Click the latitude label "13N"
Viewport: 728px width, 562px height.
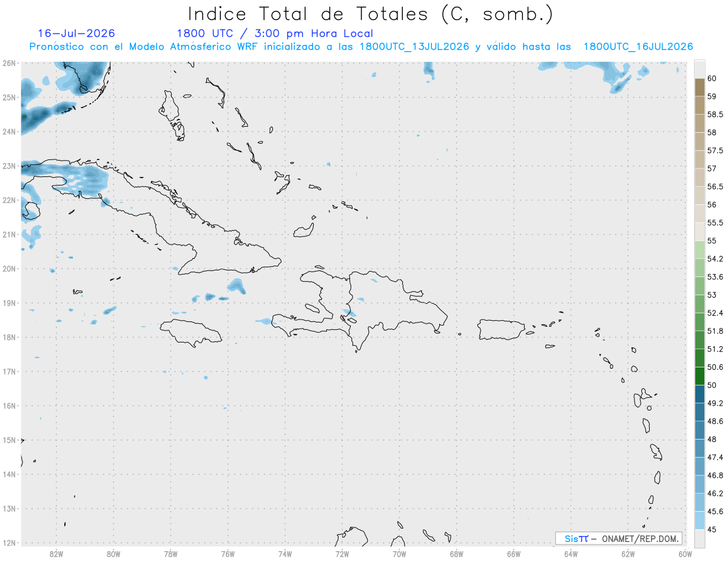(9, 509)
